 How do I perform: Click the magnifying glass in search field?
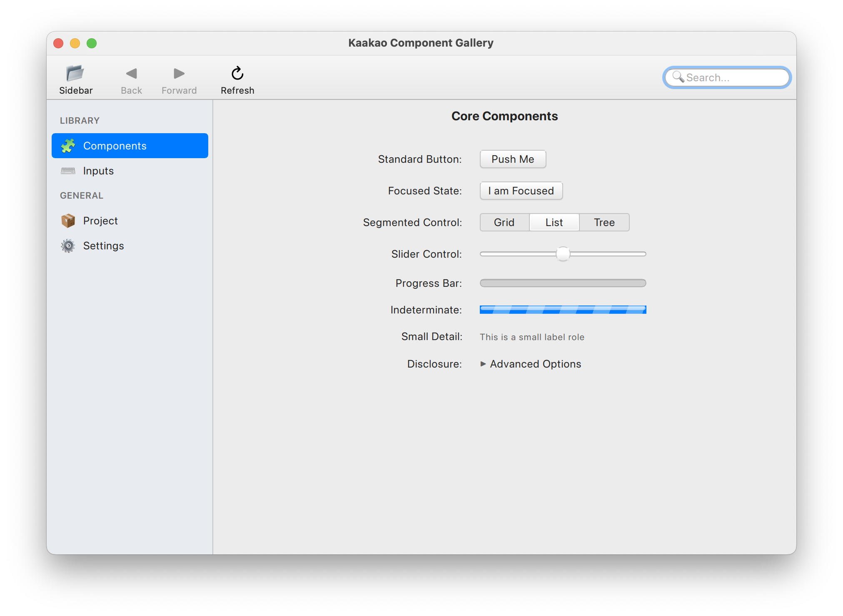click(x=678, y=77)
